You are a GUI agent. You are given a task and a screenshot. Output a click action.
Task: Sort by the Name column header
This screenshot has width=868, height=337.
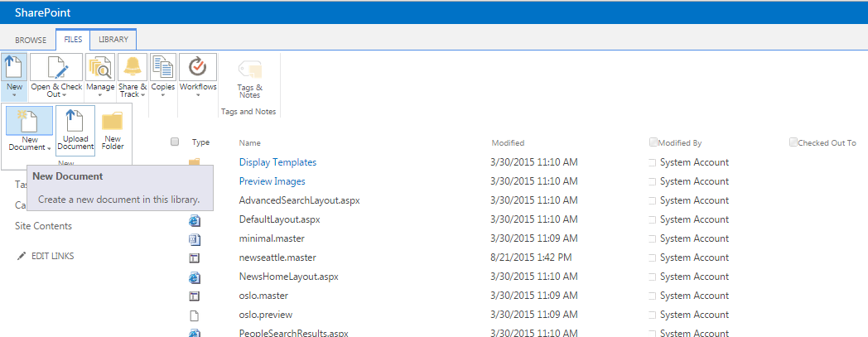tap(249, 142)
